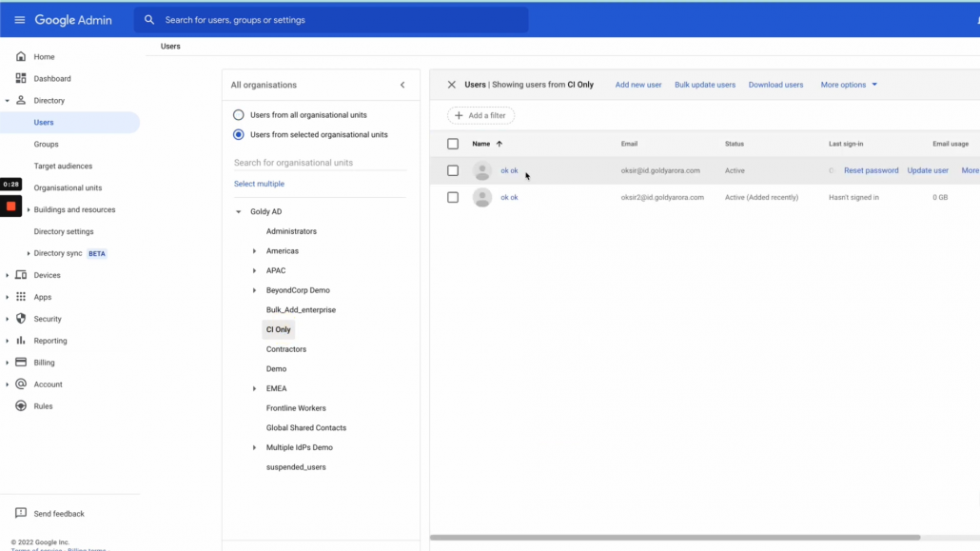980x551 pixels.
Task: Tick the select-all users header checkbox
Action: (453, 144)
